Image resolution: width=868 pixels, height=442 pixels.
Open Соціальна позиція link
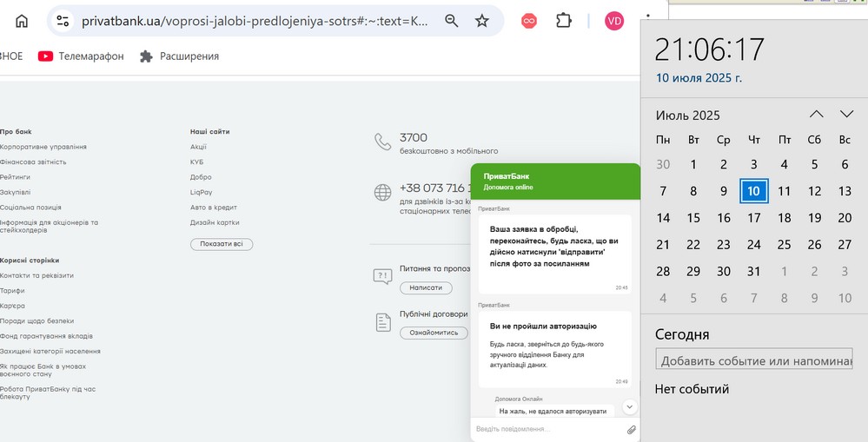pos(30,207)
